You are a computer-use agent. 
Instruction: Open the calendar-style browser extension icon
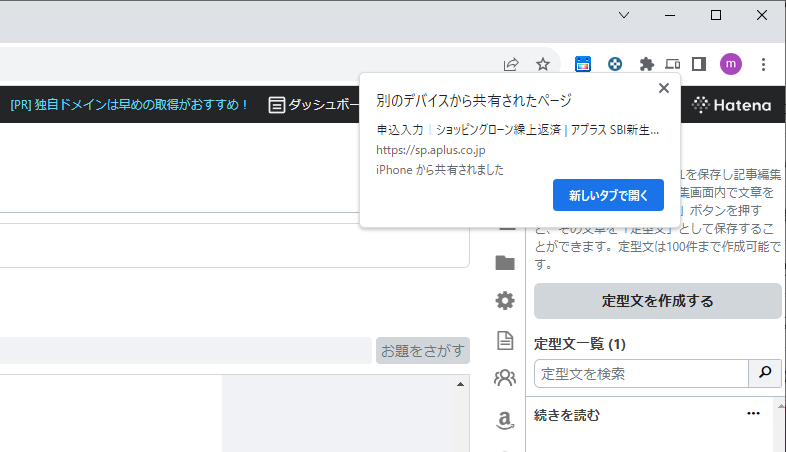click(x=582, y=64)
